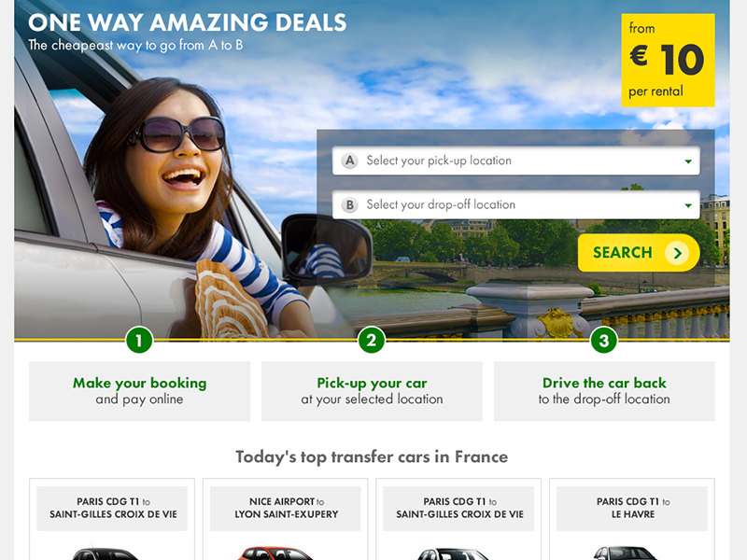Click the 'Drive the car back' step box
747x560 pixels.
tap(604, 391)
